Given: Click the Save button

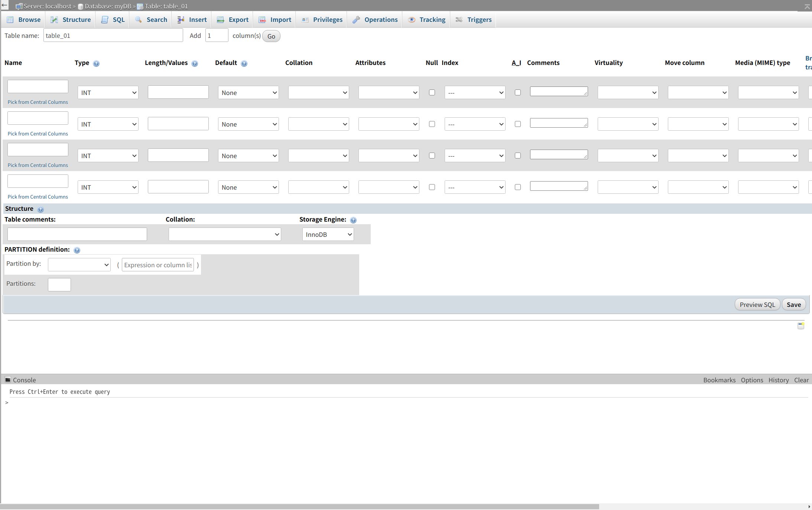Looking at the screenshot, I should (794, 305).
